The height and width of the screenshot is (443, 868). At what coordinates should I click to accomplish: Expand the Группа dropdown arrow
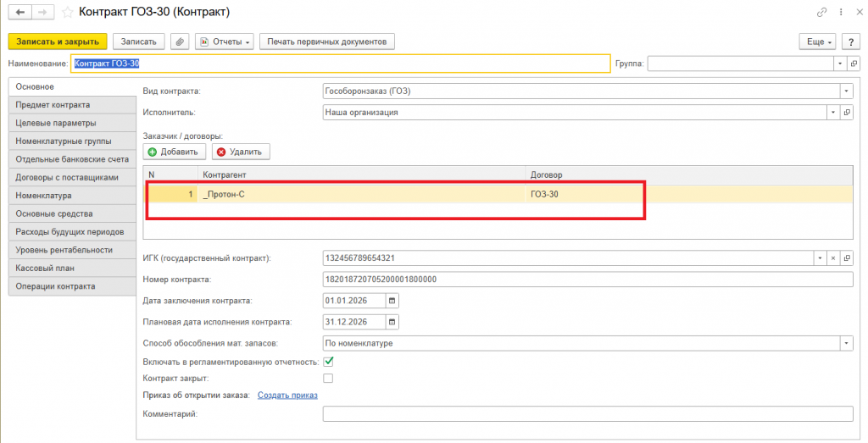point(840,64)
